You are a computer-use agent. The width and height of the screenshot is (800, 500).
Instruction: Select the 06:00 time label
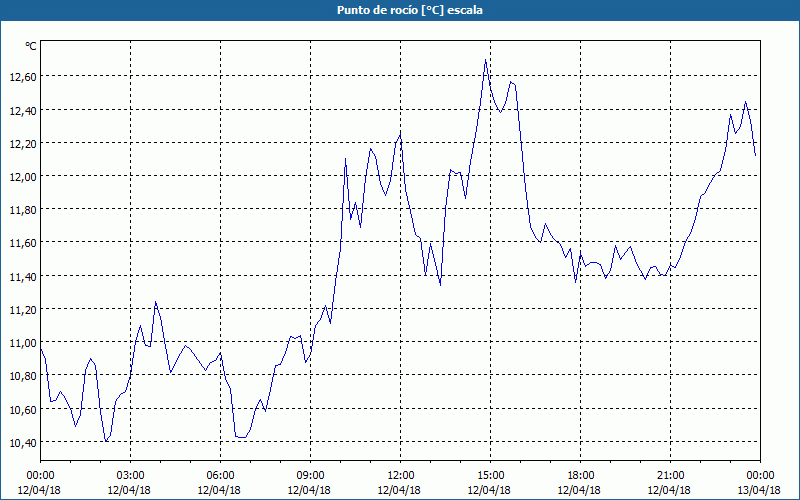220,476
